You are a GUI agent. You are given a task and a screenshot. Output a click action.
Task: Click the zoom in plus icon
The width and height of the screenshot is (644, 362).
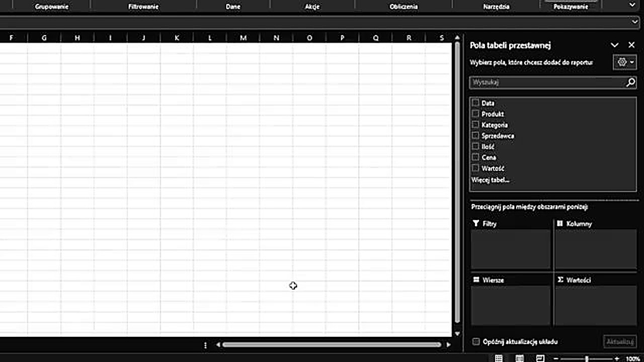coord(617,359)
